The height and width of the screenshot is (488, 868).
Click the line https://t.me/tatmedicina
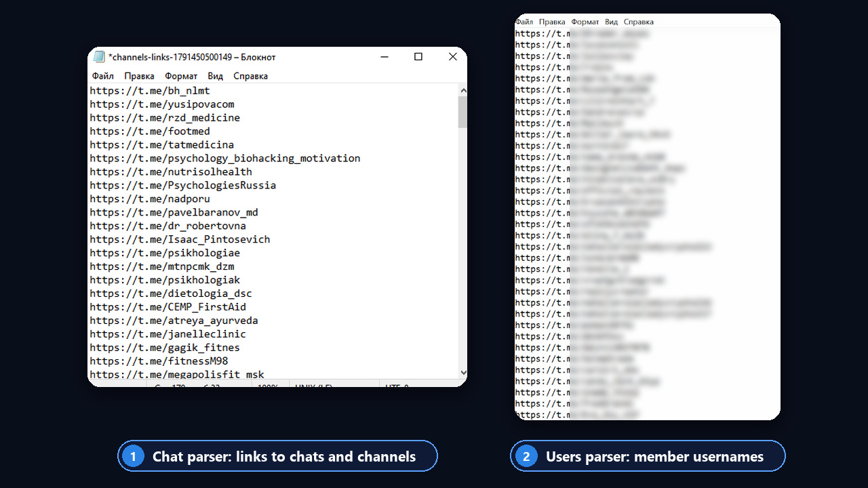(x=162, y=145)
